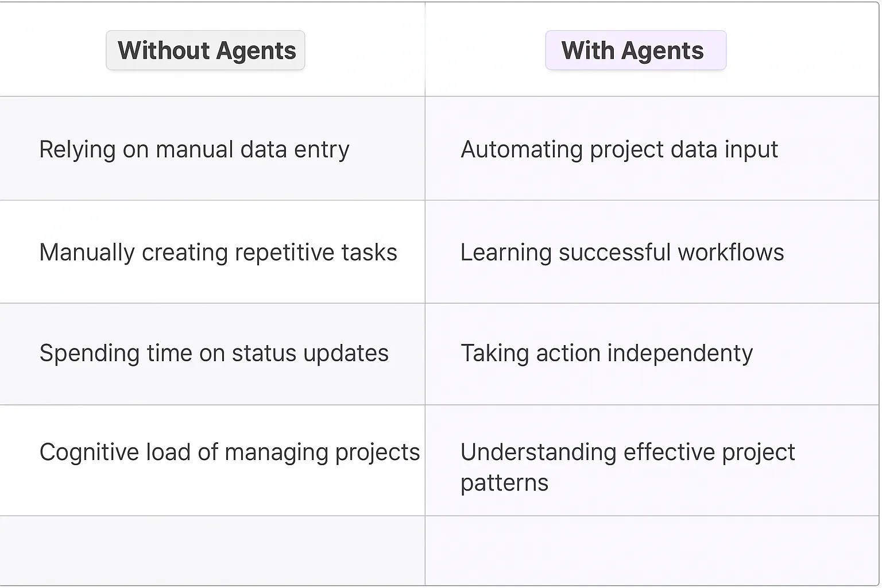The width and height of the screenshot is (882, 588).
Task: Select the "Relying on manual data entry" cell
Action: pyautogui.click(x=194, y=149)
